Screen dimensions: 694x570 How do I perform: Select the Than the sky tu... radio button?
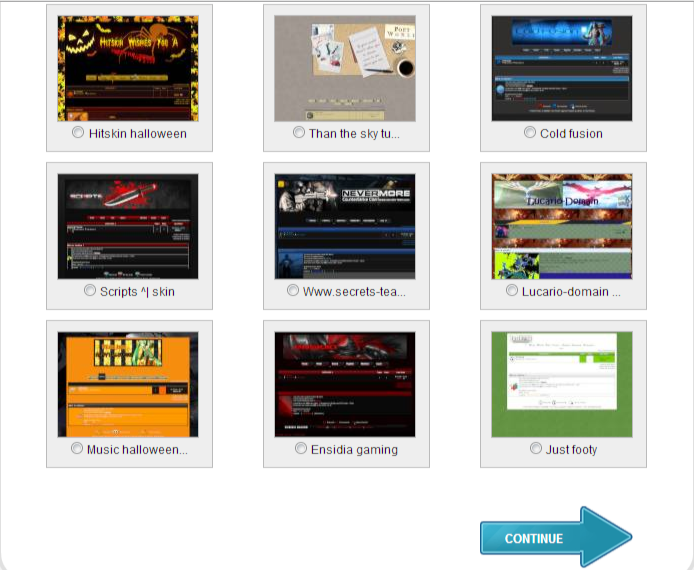[299, 132]
